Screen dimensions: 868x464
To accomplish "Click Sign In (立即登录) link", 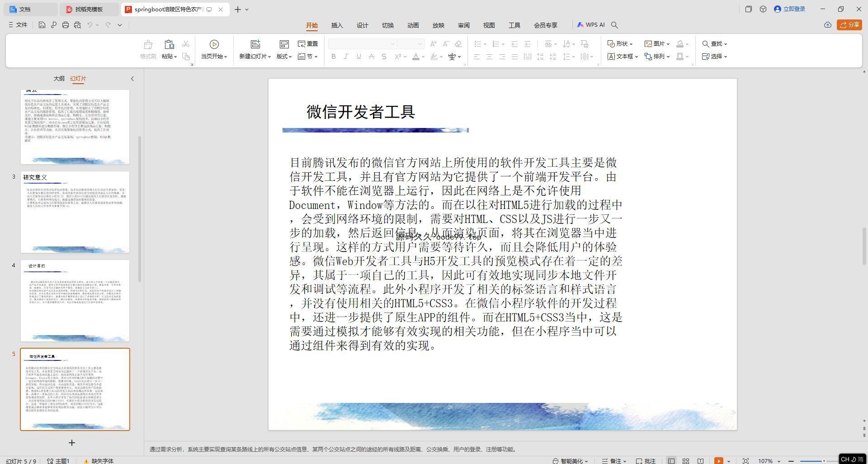I will click(x=790, y=9).
